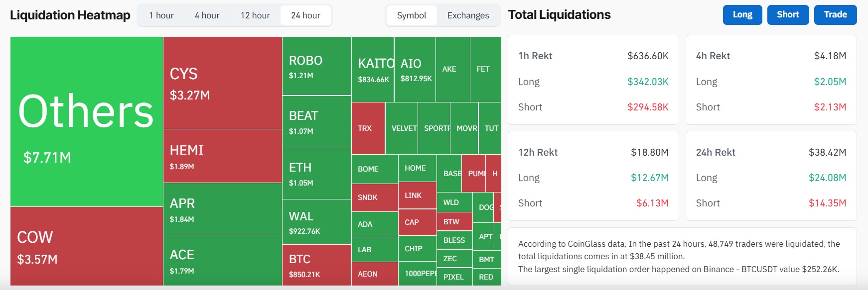Click the ETH $1.05M tile
The width and height of the screenshot is (868, 290).
pyautogui.click(x=317, y=174)
